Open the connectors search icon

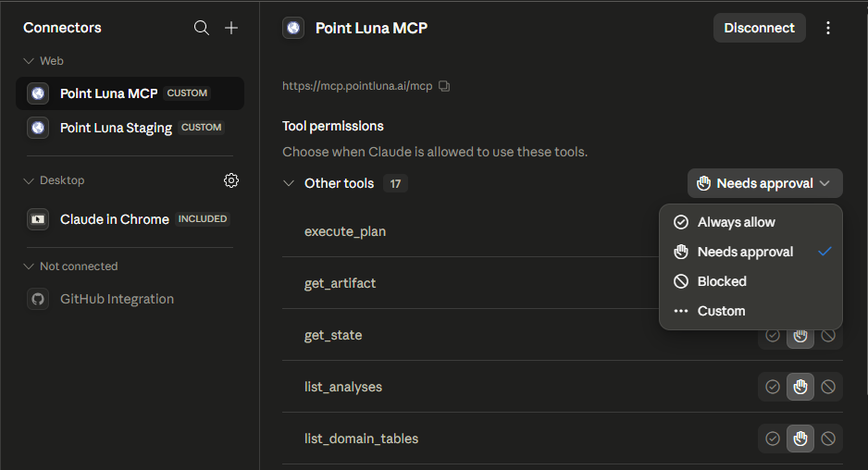click(202, 28)
